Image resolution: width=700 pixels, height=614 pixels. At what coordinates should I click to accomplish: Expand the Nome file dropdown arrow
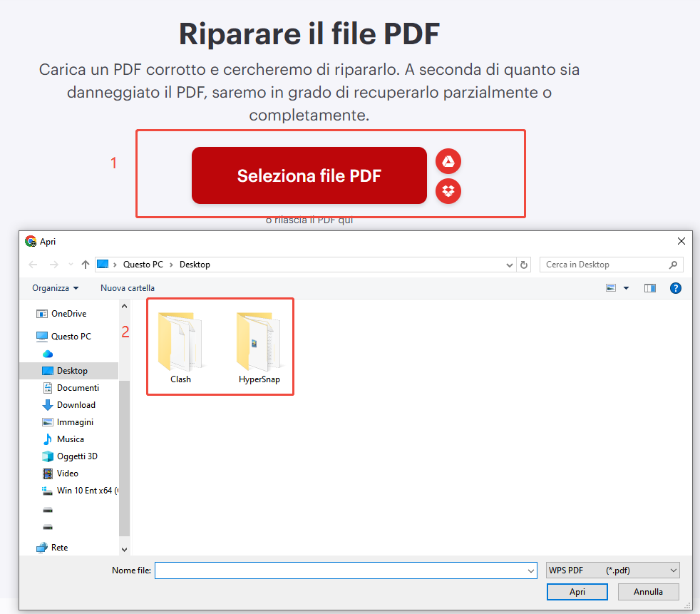pos(531,570)
